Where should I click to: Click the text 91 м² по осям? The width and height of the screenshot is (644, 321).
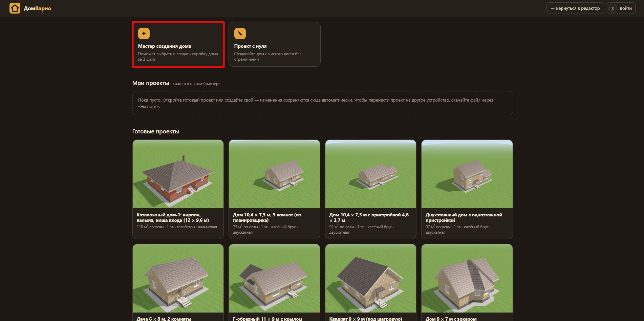[x=362, y=230]
